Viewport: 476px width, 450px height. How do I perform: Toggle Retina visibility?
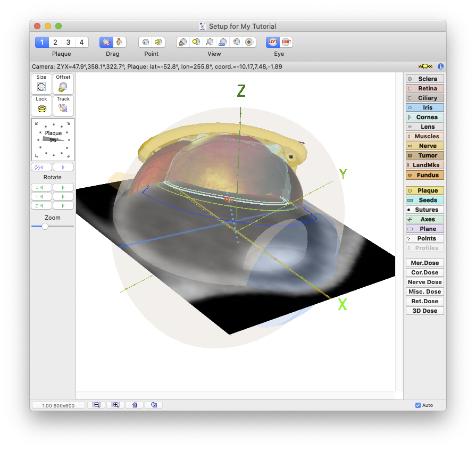[x=425, y=88]
